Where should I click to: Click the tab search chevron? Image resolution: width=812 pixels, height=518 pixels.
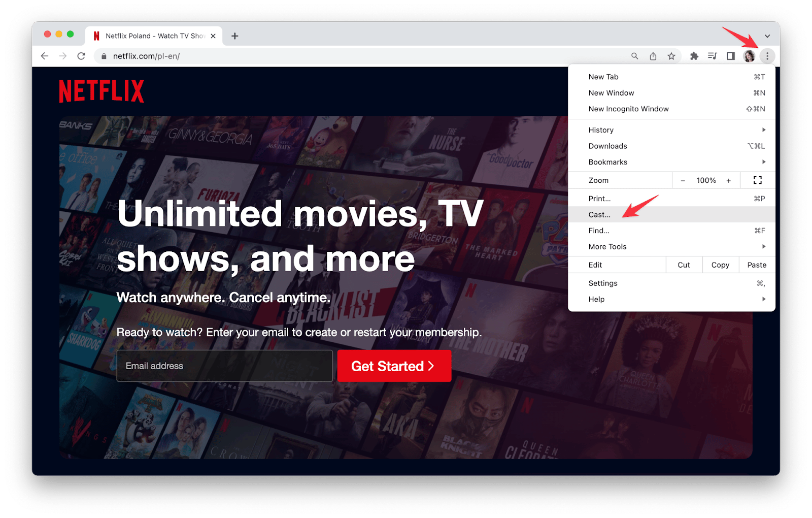click(767, 36)
